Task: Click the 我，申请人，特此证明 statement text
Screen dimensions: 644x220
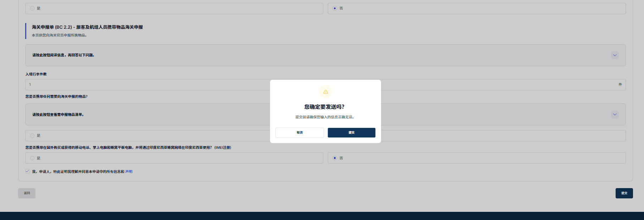Action: (x=78, y=171)
